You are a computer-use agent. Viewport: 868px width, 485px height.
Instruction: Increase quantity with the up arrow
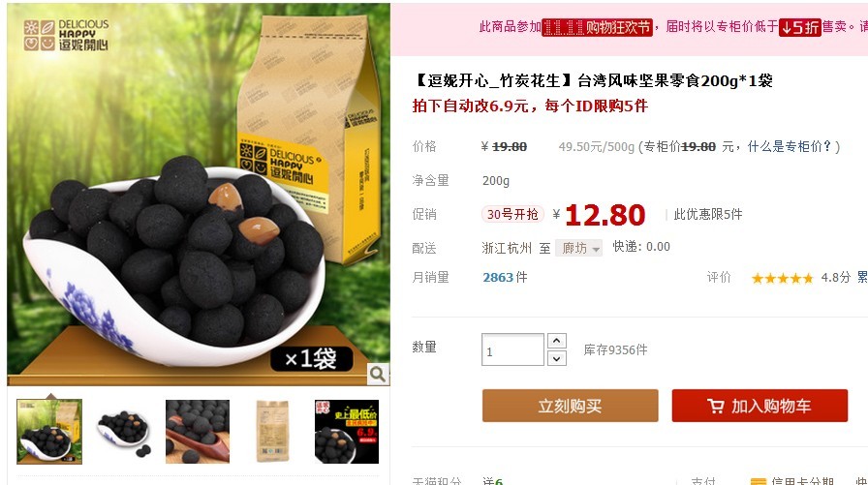[x=556, y=341]
